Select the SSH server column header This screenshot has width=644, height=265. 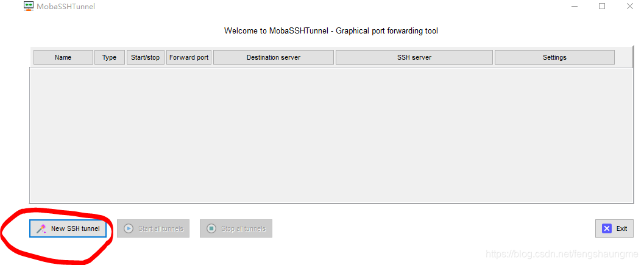[x=414, y=57]
